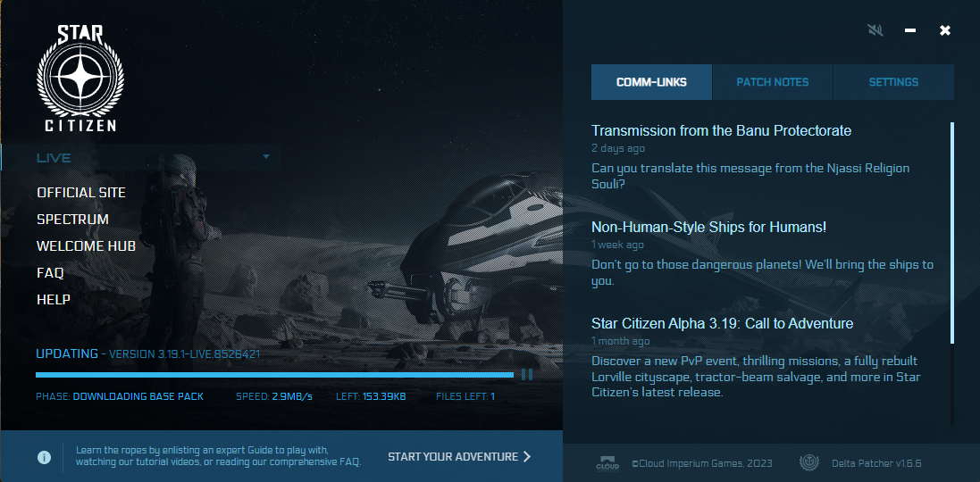The height and width of the screenshot is (482, 980).
Task: Open the Official Site link
Action: [x=81, y=193]
